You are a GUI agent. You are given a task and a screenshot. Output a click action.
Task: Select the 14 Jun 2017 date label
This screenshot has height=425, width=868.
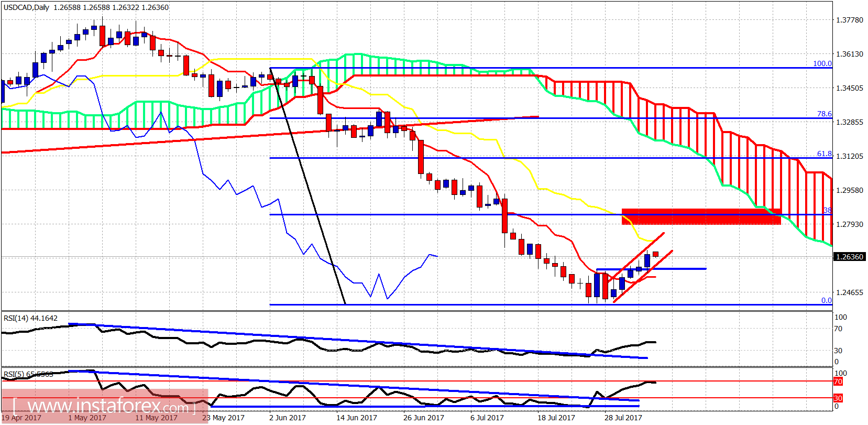point(357,418)
